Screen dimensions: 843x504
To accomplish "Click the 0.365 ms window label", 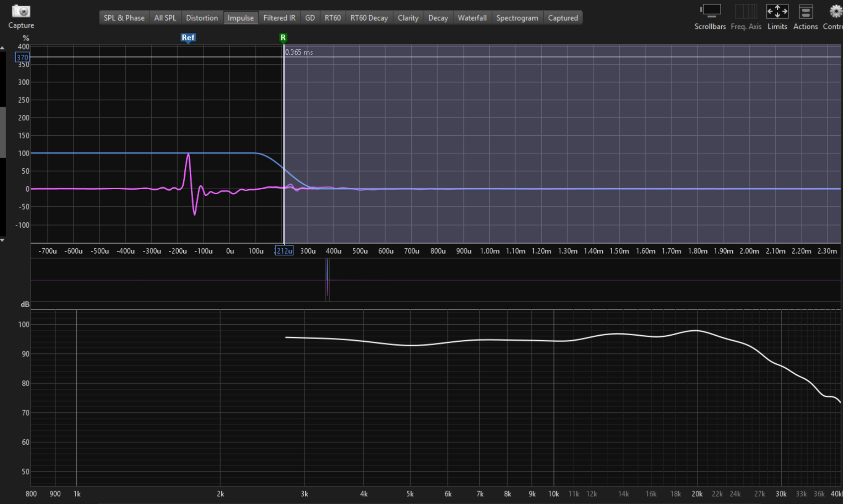I will pos(299,52).
